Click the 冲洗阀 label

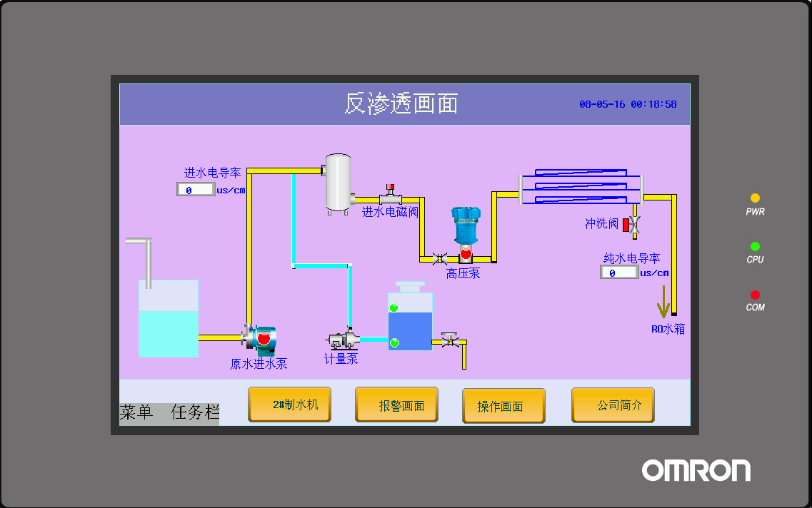(601, 223)
